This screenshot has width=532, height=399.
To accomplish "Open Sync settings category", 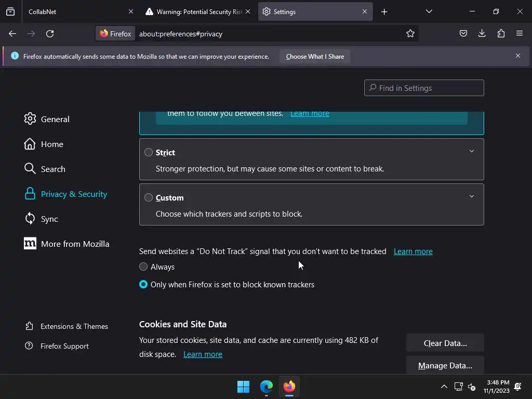I will coord(41,219).
